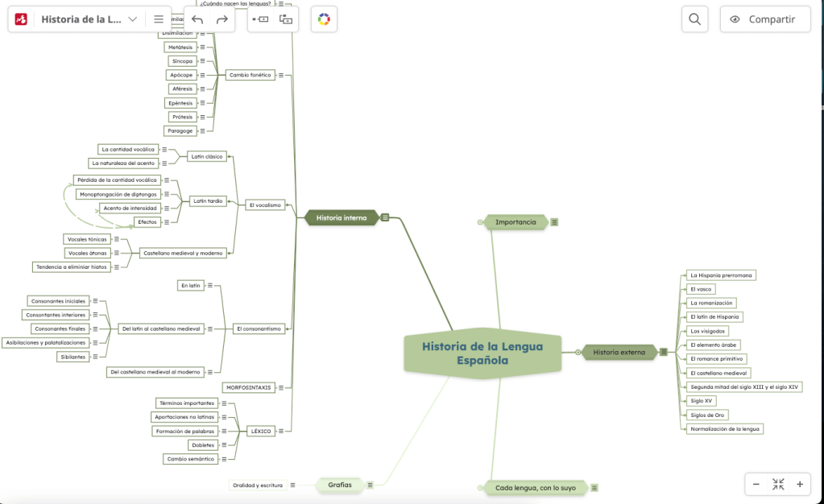The height and width of the screenshot is (504, 824).
Task: Collapse the Historia externa branch
Action: [x=578, y=352]
